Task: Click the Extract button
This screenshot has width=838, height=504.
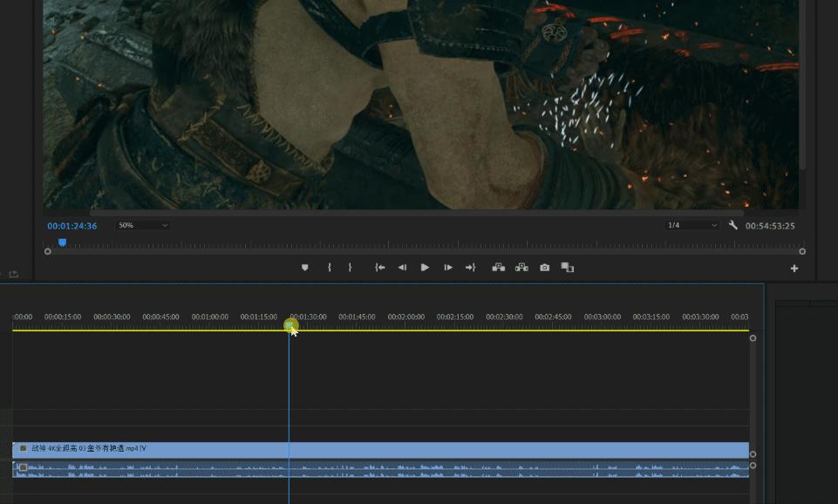Action: pyautogui.click(x=521, y=268)
